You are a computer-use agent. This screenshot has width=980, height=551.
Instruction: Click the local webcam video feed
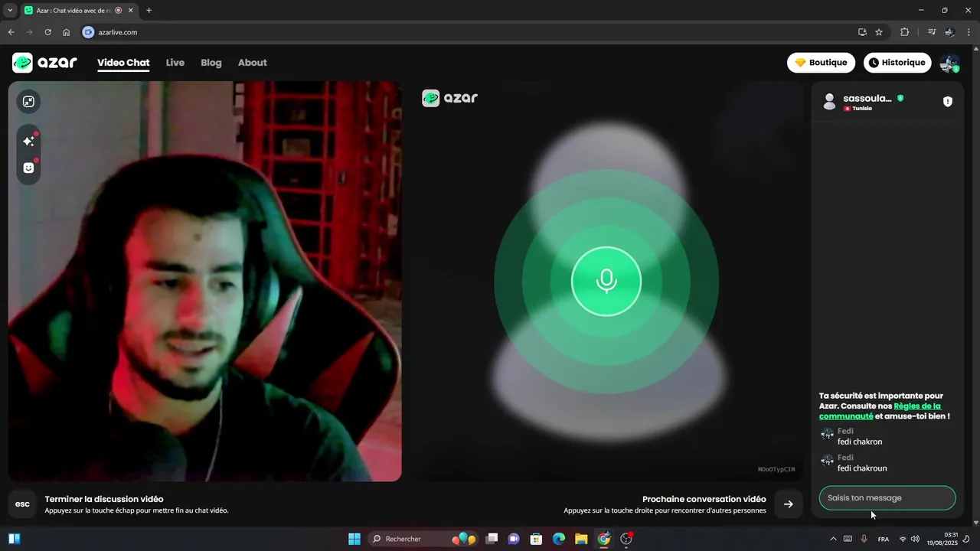coord(204,281)
